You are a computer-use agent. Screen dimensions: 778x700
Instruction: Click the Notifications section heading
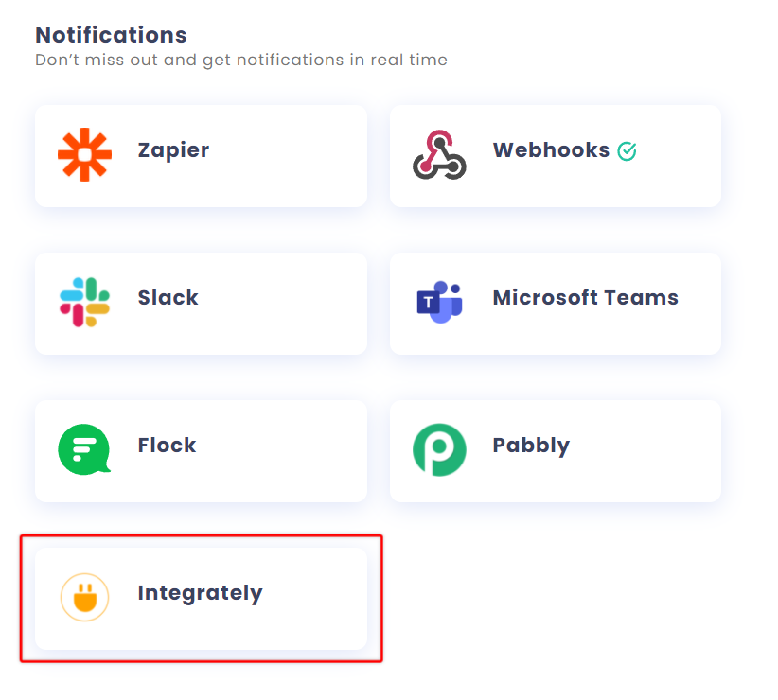111,35
